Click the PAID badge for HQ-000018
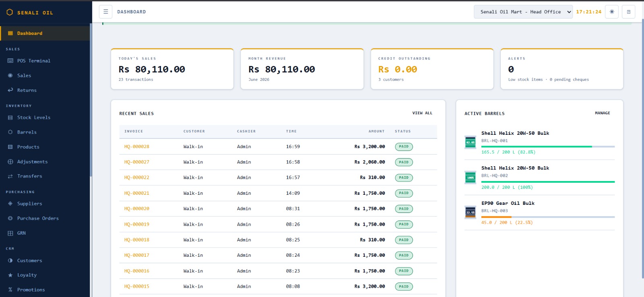The width and height of the screenshot is (644, 297). tap(404, 240)
